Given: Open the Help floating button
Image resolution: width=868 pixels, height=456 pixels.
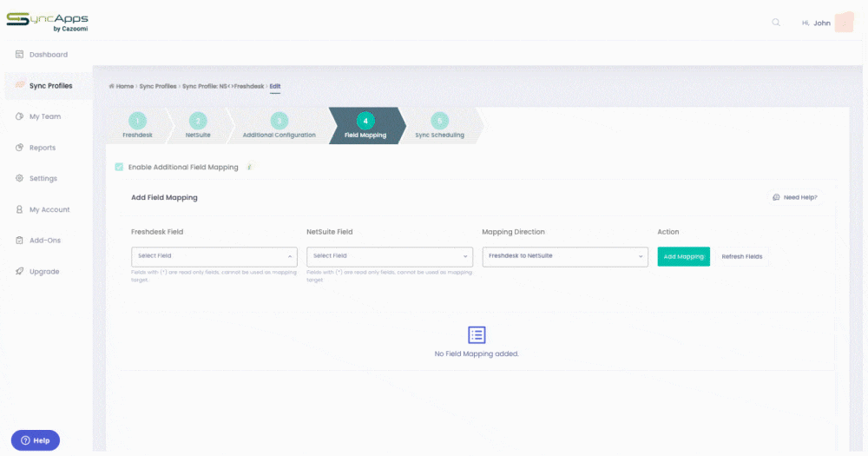Looking at the screenshot, I should (x=36, y=440).
